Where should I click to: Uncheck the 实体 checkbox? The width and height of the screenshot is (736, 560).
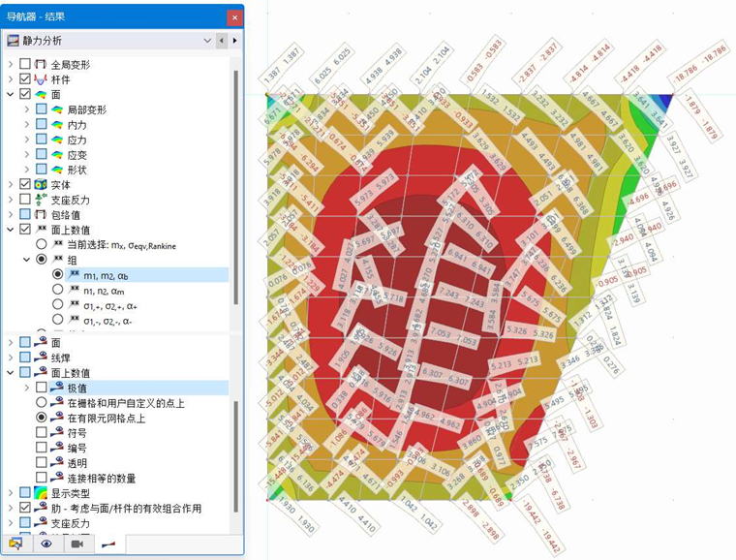click(25, 184)
